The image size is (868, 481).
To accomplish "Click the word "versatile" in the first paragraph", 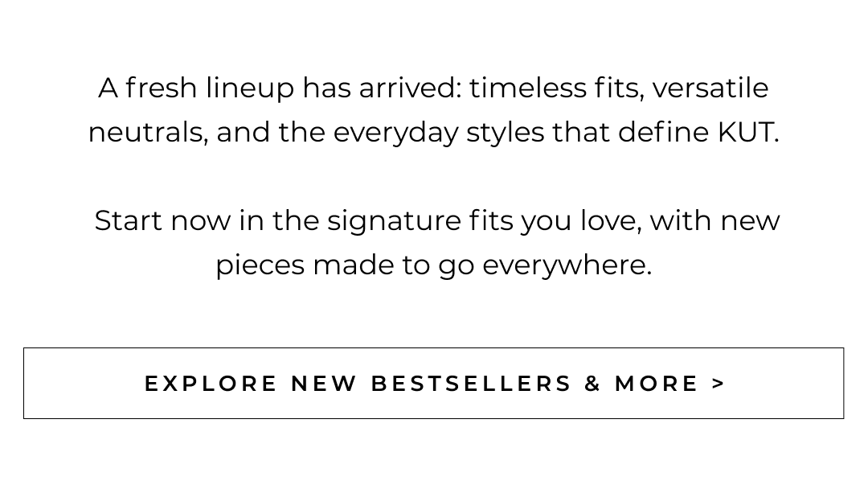I will pos(710,88).
